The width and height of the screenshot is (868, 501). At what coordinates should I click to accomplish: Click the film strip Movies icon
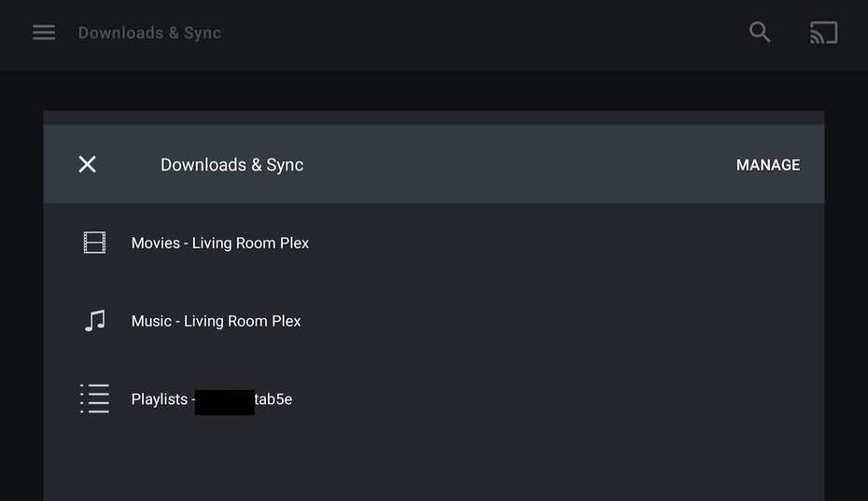94,243
